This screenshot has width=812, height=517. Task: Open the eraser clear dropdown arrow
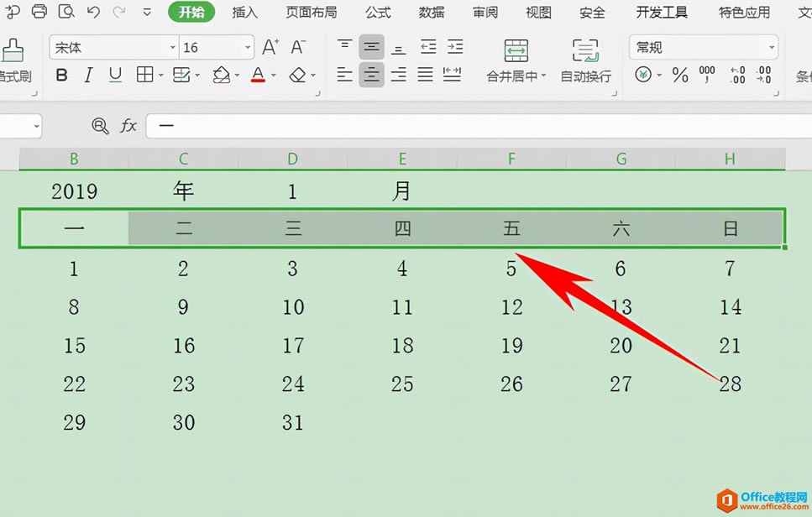tap(314, 76)
